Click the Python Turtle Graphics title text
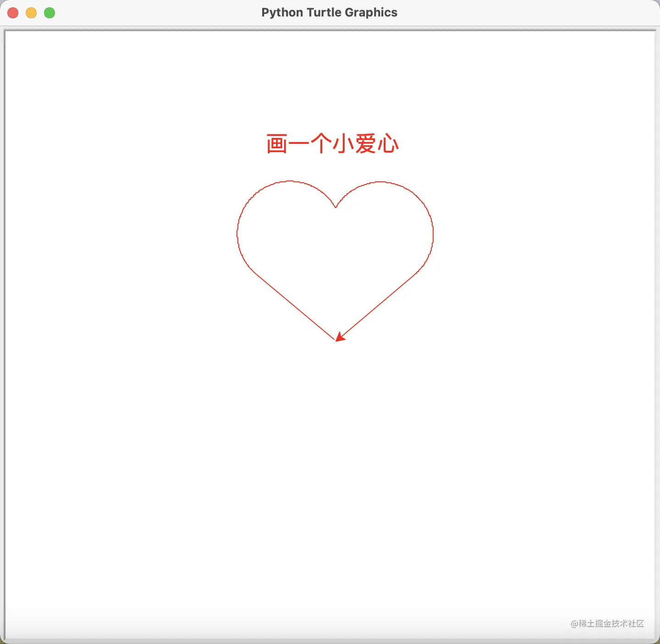Image resolution: width=660 pixels, height=644 pixels. (329, 12)
